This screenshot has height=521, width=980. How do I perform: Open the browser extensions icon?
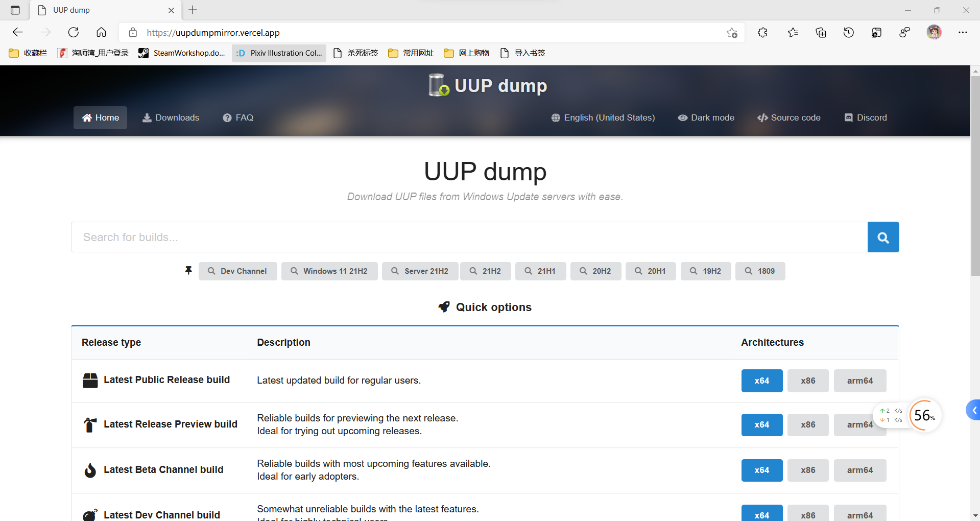762,33
